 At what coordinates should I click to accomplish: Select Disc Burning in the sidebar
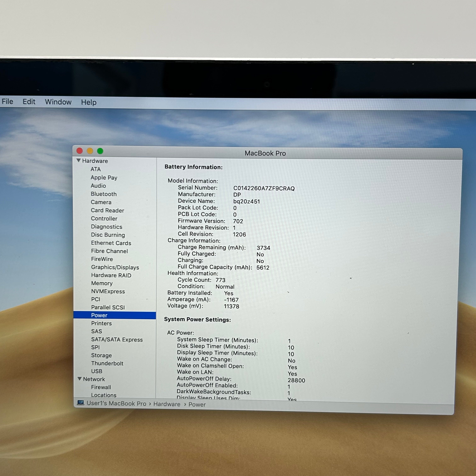pos(108,235)
